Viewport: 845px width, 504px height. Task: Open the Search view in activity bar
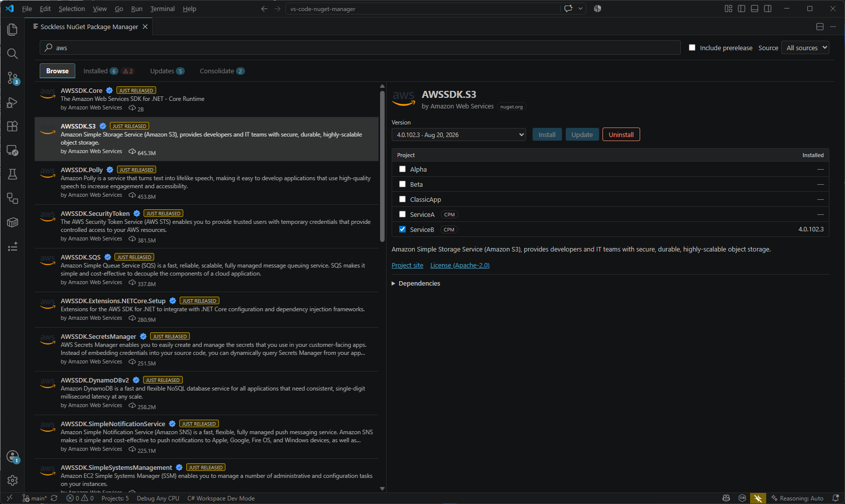(13, 54)
